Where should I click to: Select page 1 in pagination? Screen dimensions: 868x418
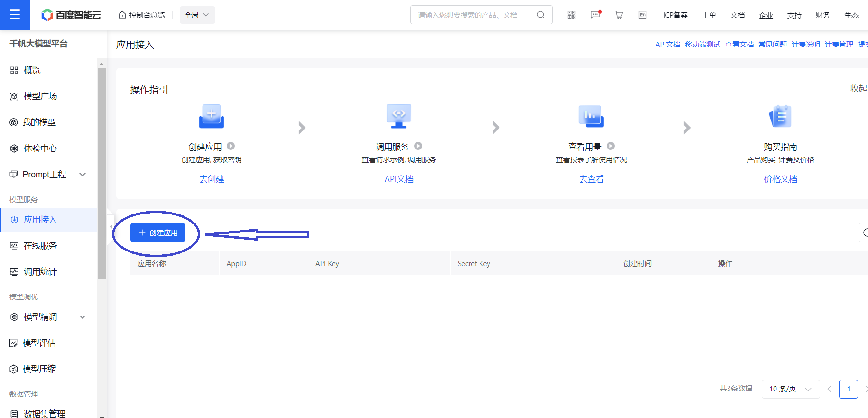pos(849,389)
